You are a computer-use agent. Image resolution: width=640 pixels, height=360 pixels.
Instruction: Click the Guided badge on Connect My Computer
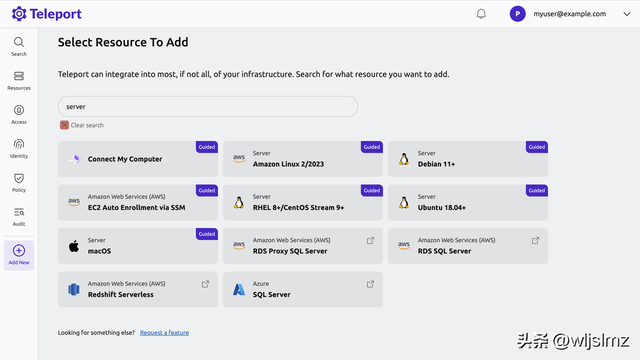[207, 147]
